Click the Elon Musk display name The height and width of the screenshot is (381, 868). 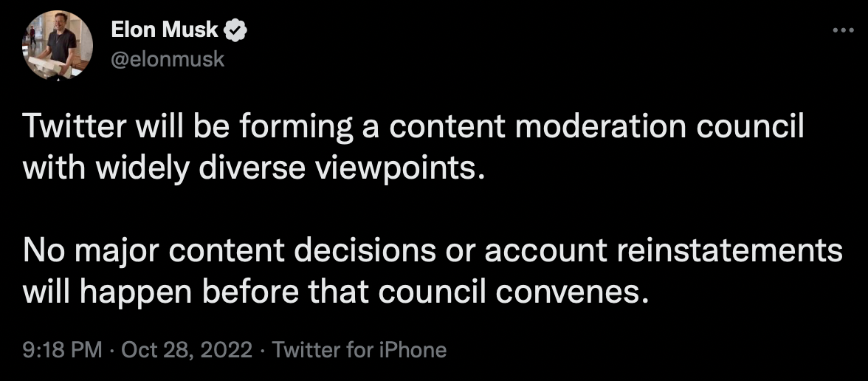pyautogui.click(x=165, y=30)
